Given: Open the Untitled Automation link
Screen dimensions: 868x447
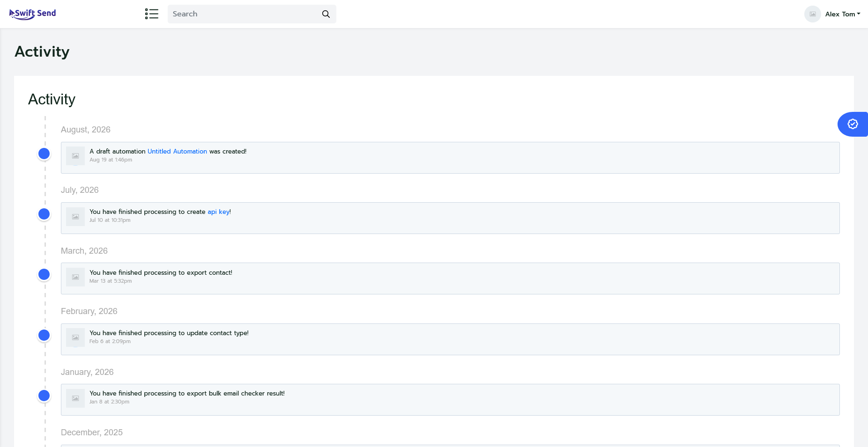Looking at the screenshot, I should point(177,151).
